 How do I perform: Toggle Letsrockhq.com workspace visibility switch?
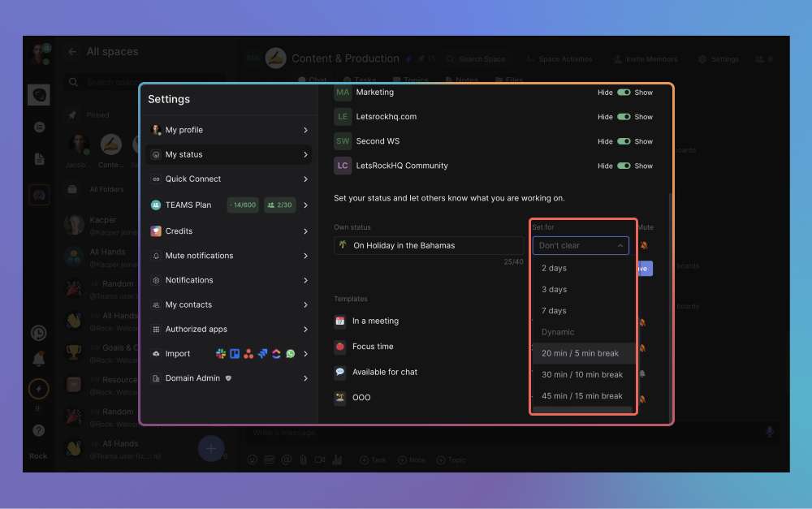click(x=624, y=117)
